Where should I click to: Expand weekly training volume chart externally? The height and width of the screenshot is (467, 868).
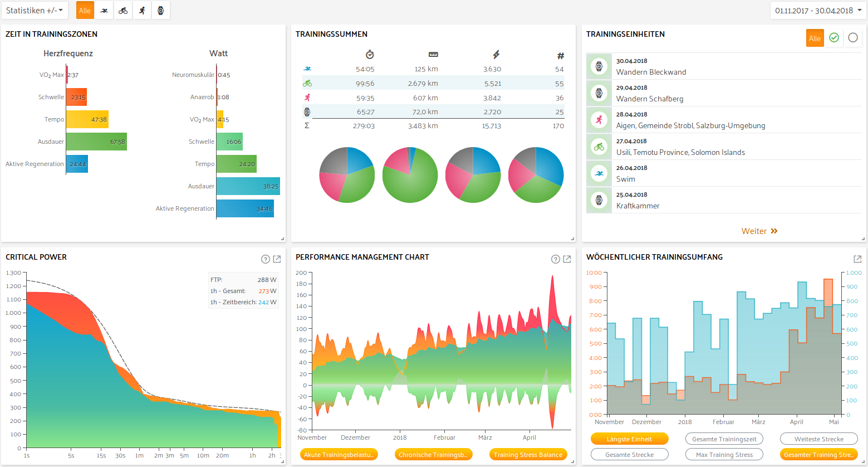(x=857, y=259)
